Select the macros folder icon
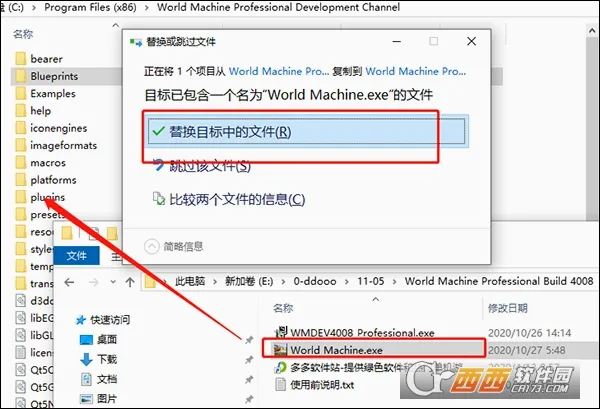This screenshot has height=409, width=600. (x=21, y=163)
